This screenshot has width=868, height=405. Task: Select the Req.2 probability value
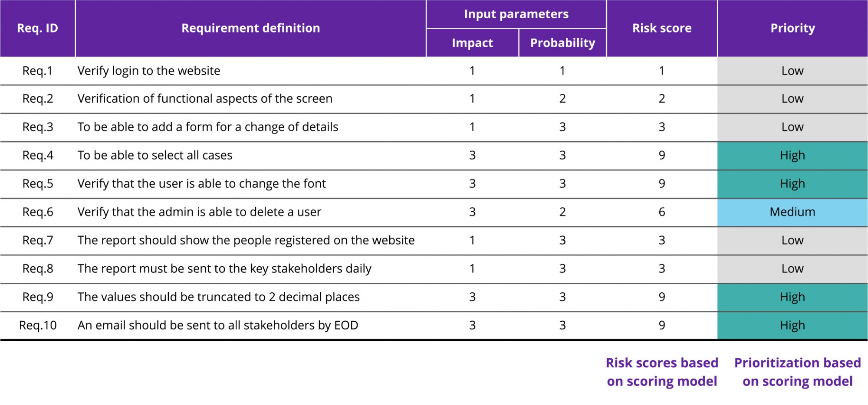pyautogui.click(x=562, y=99)
